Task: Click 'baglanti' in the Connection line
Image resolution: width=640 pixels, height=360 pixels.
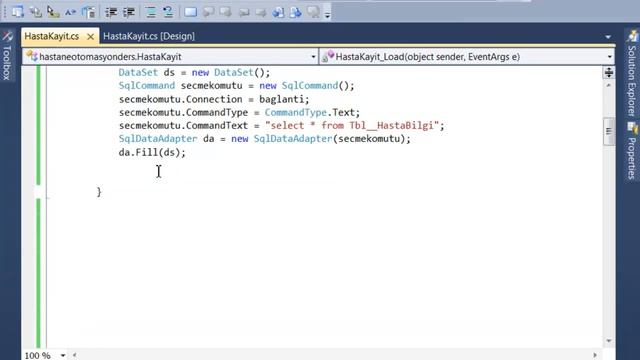Action: click(281, 99)
